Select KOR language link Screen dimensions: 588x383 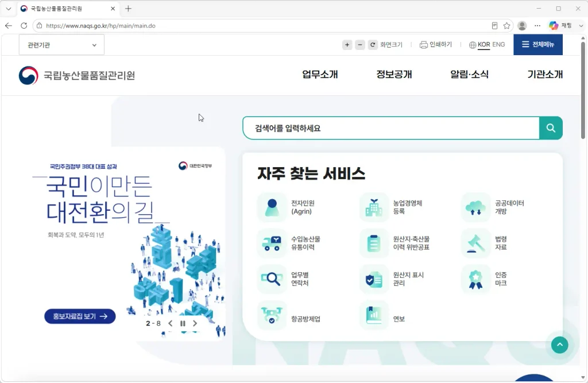pyautogui.click(x=483, y=44)
